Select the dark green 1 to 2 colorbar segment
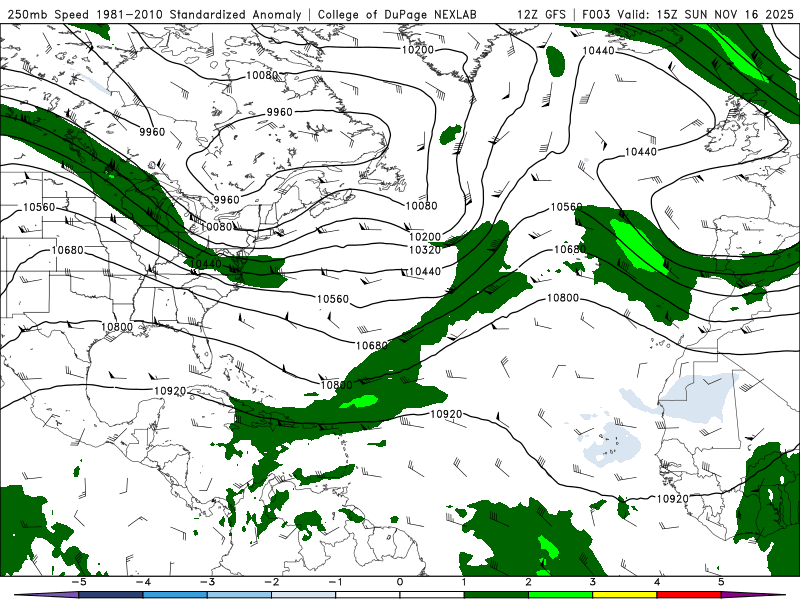 (496, 595)
